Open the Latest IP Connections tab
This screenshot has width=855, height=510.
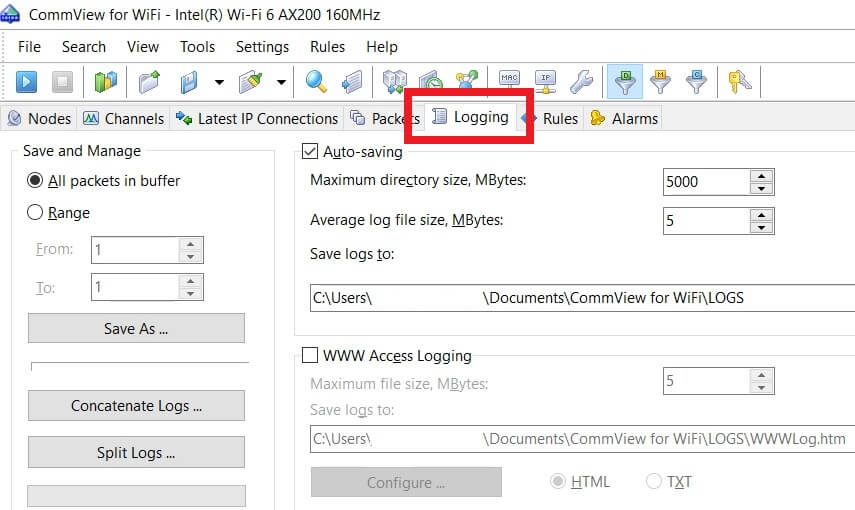coord(257,118)
